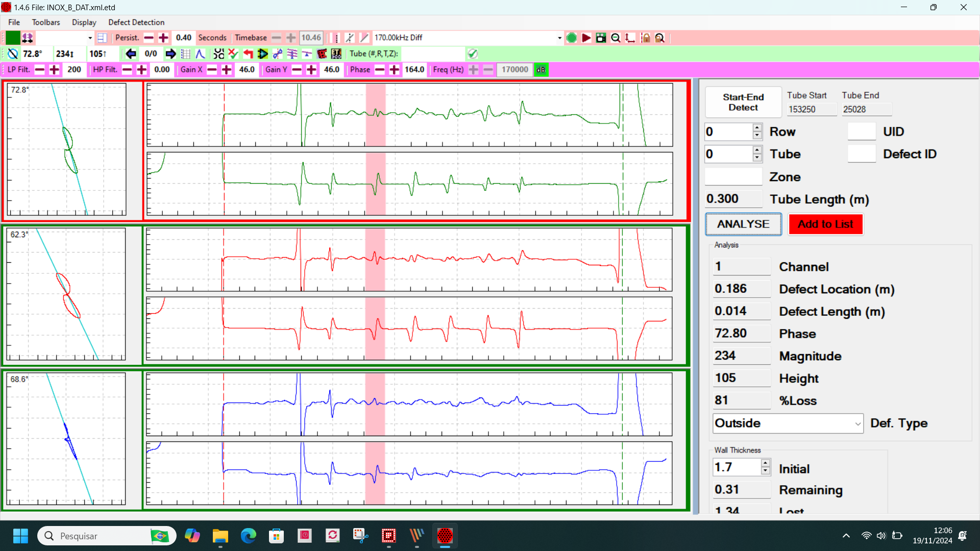Screen dimensions: 980x551
Task: Open the Toolbars menu
Action: click(46, 22)
